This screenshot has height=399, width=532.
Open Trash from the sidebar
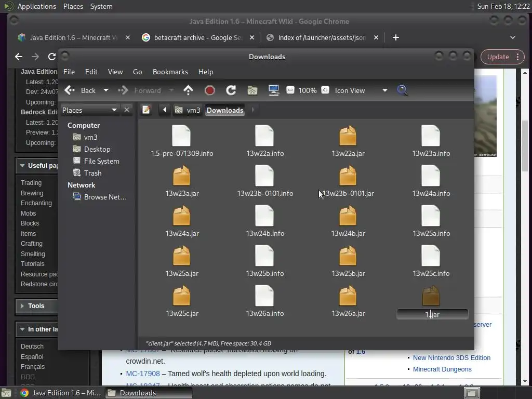pos(87,172)
